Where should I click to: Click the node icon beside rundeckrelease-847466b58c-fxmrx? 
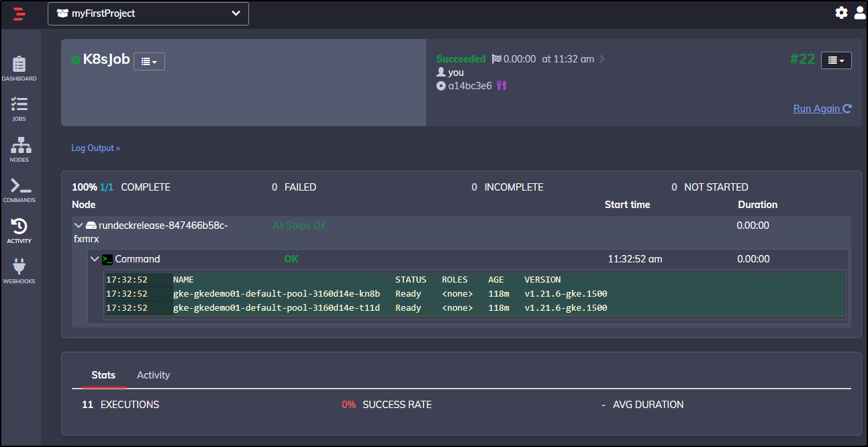pyautogui.click(x=91, y=226)
